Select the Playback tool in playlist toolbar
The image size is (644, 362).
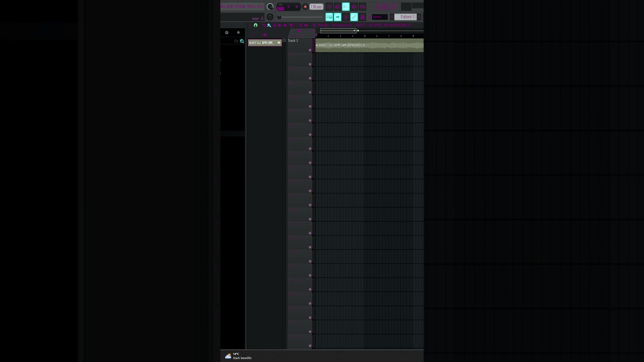click(x=306, y=25)
